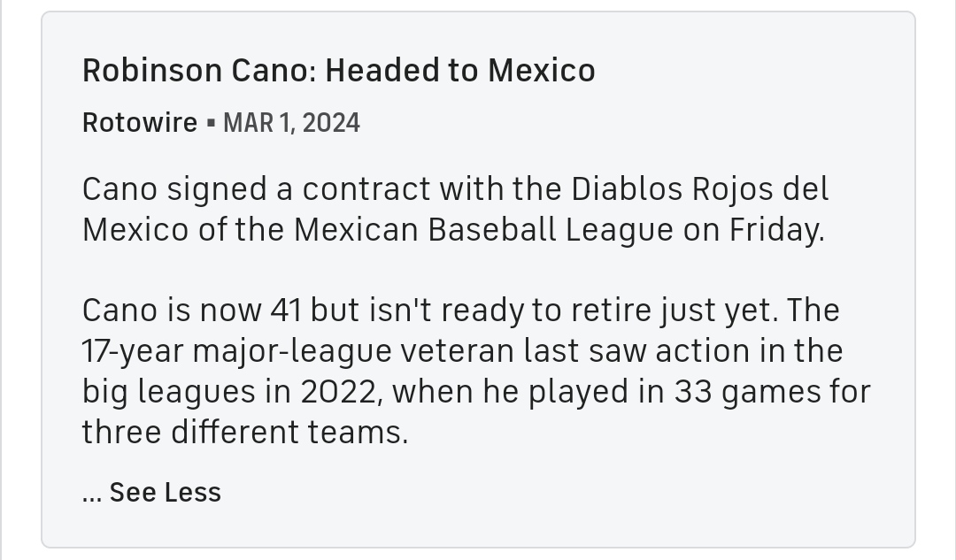Open the Robinson Cano headline
Screen dimensions: 956x560
pos(338,70)
